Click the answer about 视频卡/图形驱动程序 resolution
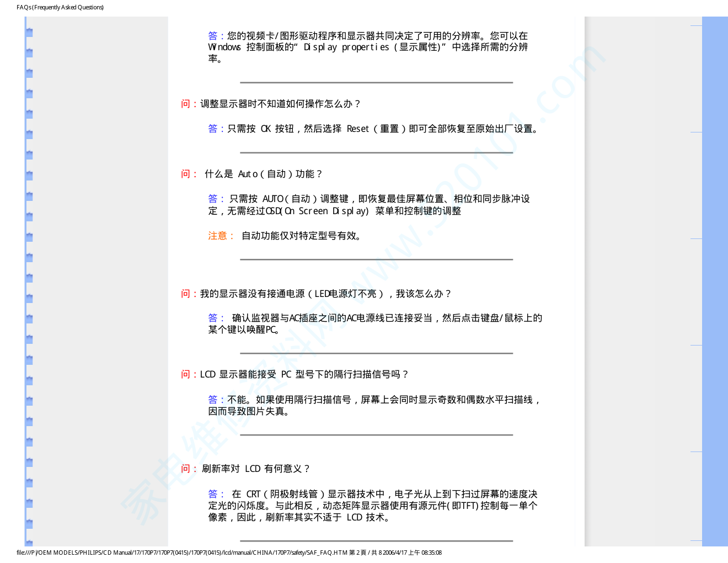Viewport: 728px width, 563px height. [x=368, y=47]
